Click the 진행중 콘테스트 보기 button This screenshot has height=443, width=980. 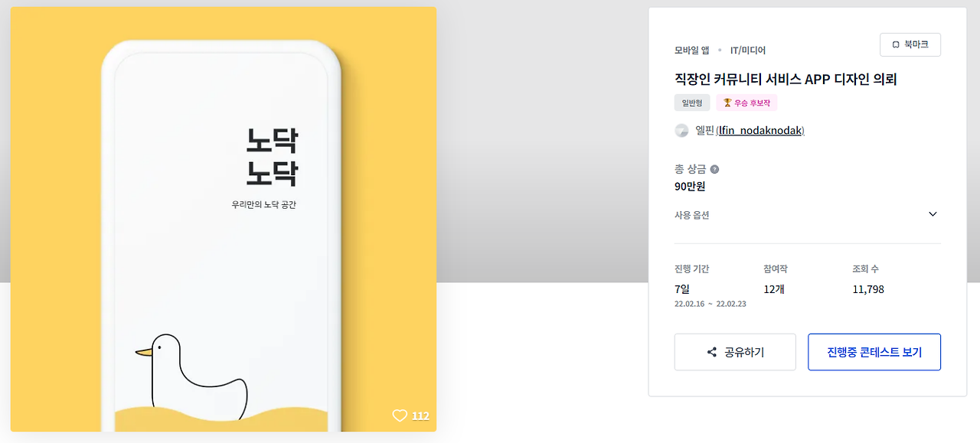[874, 352]
